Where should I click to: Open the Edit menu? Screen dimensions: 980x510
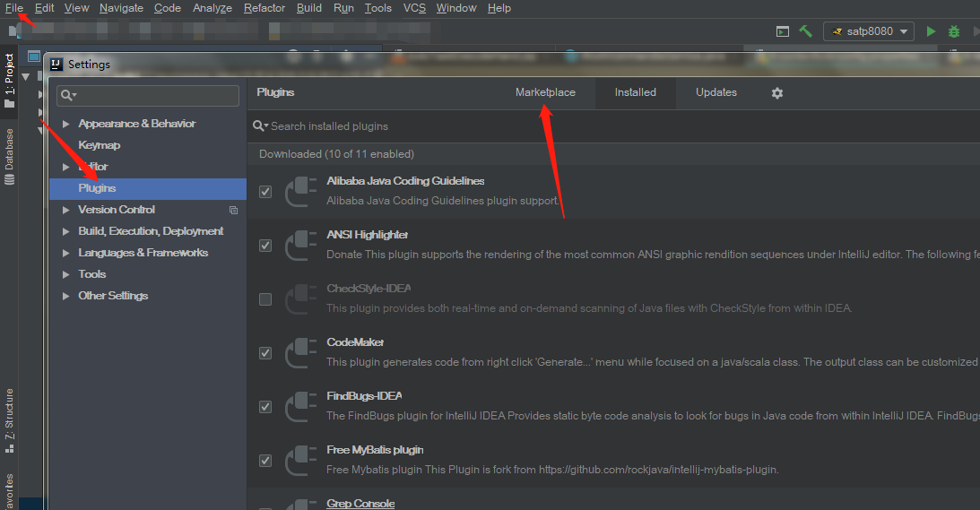point(44,8)
